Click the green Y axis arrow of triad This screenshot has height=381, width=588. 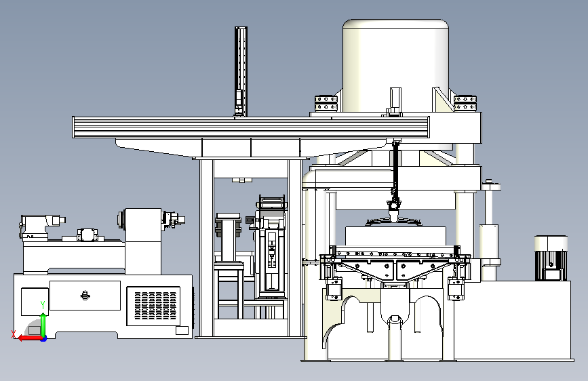click(43, 325)
